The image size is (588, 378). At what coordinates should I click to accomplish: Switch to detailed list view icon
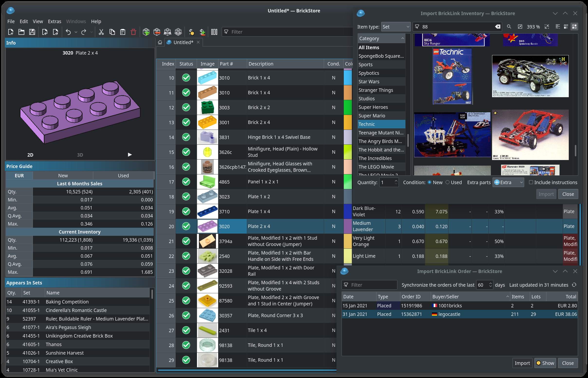566,27
